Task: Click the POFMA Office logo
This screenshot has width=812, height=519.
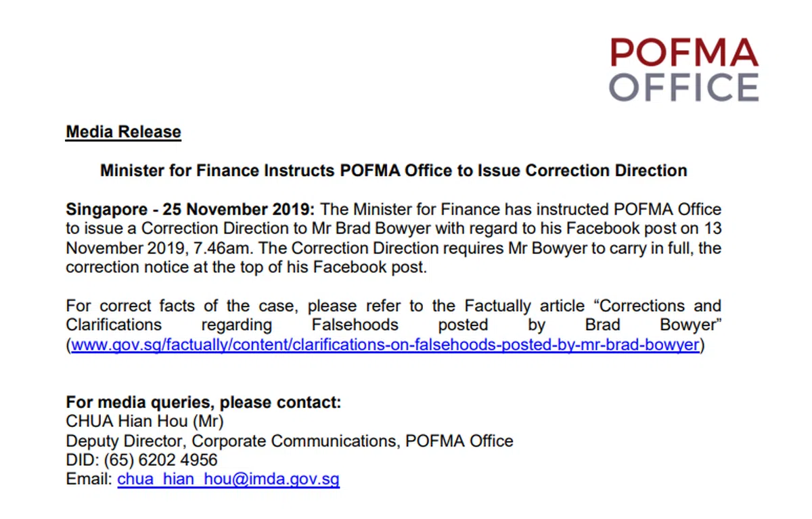Action: (x=684, y=70)
